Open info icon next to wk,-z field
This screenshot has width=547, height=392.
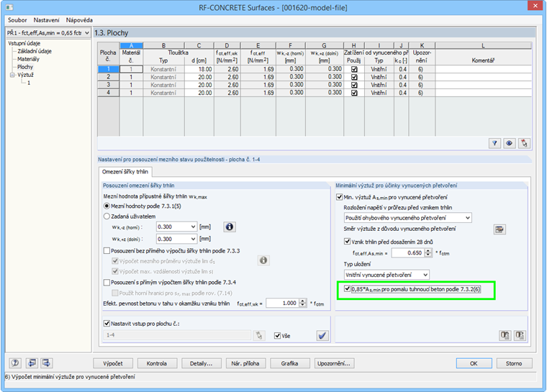(229, 227)
